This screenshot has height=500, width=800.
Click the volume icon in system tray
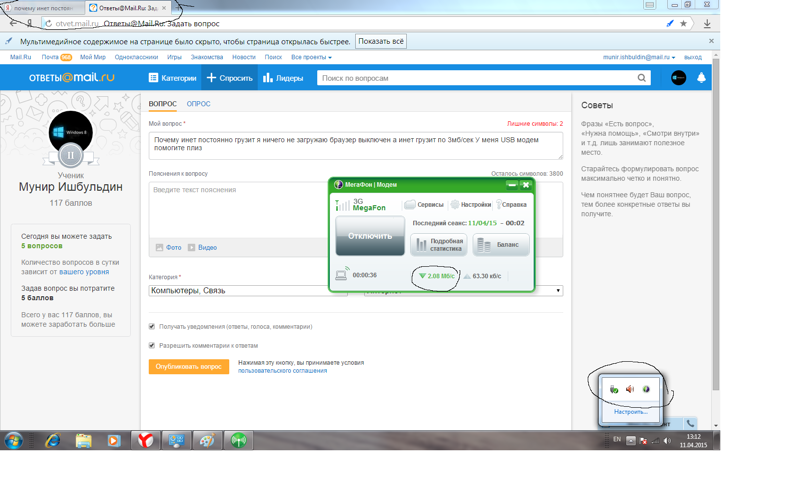(667, 441)
